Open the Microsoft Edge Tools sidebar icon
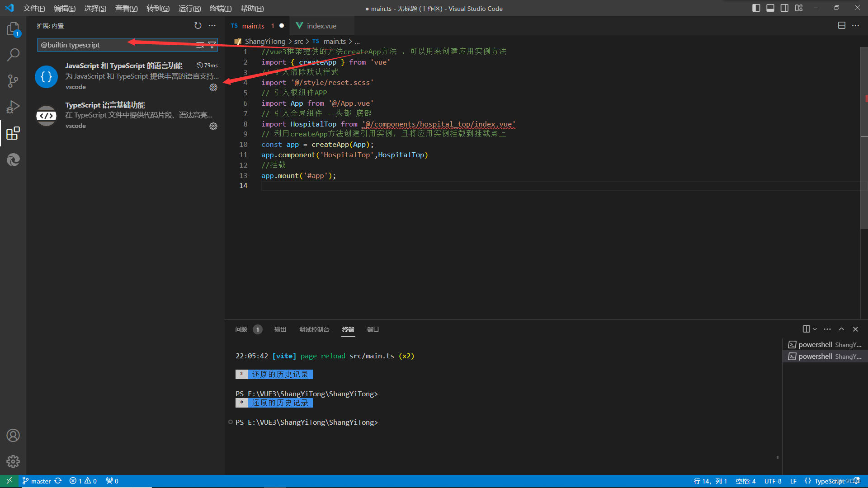 coord(13,160)
